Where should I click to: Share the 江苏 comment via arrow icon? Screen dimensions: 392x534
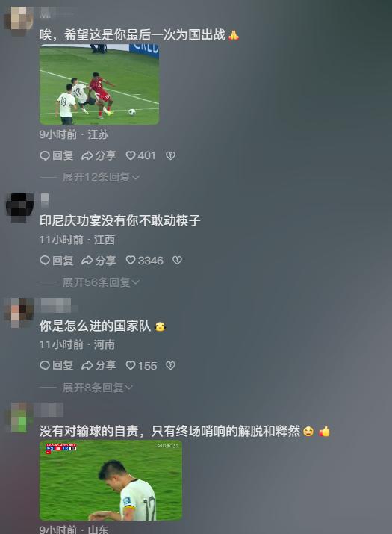99,155
